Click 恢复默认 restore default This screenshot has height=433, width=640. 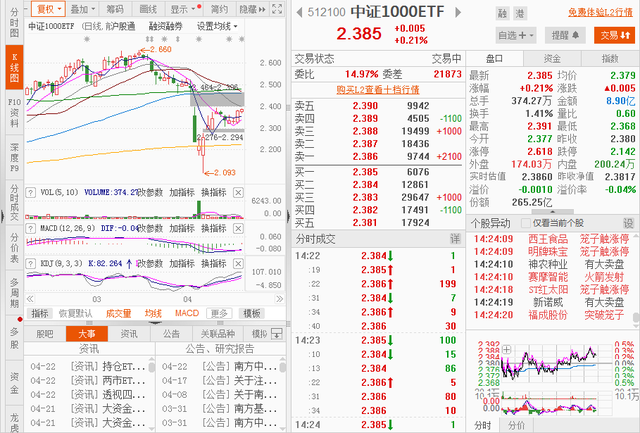tap(75, 313)
